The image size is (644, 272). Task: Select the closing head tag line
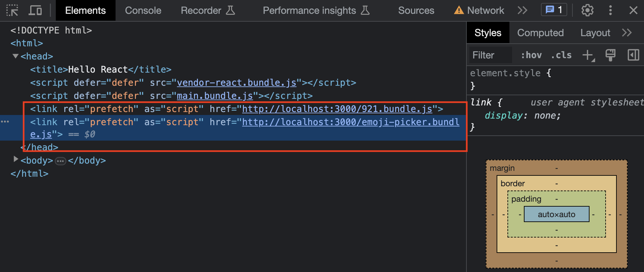click(x=39, y=147)
